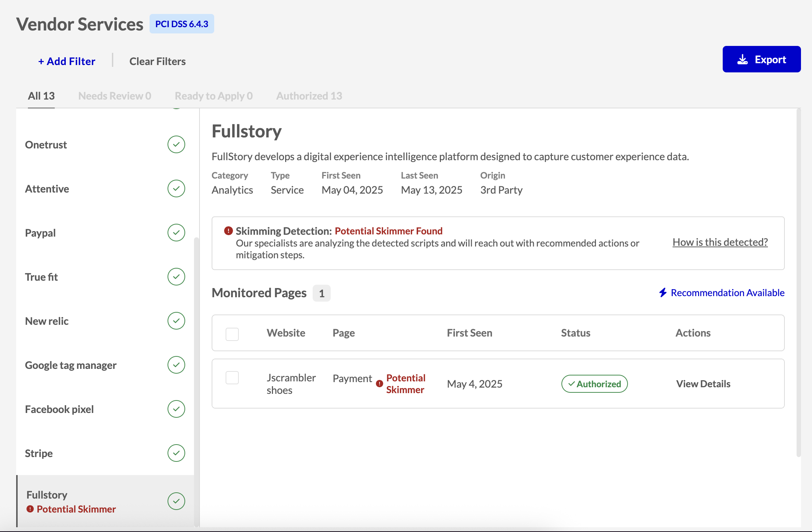Click the red alert icon next to Skimming Detection
This screenshot has width=812, height=532.
229,231
